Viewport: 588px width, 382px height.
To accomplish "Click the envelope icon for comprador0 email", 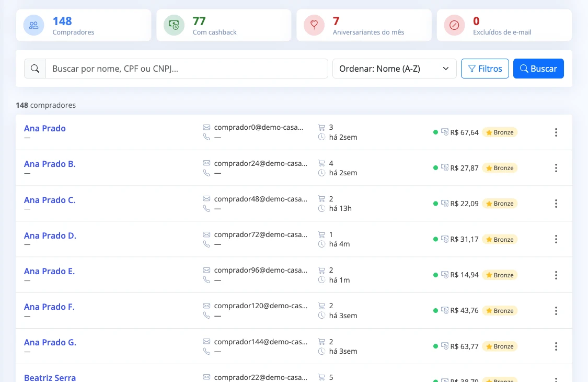I will [x=206, y=127].
